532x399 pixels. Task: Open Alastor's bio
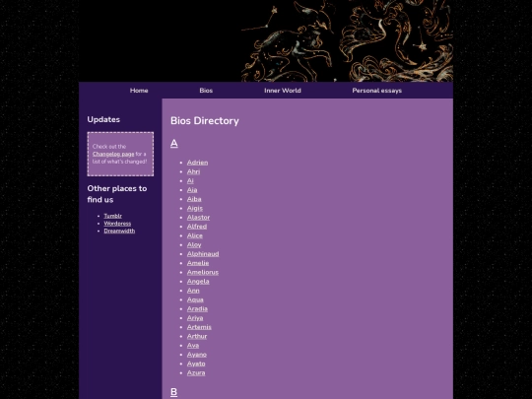click(x=198, y=218)
